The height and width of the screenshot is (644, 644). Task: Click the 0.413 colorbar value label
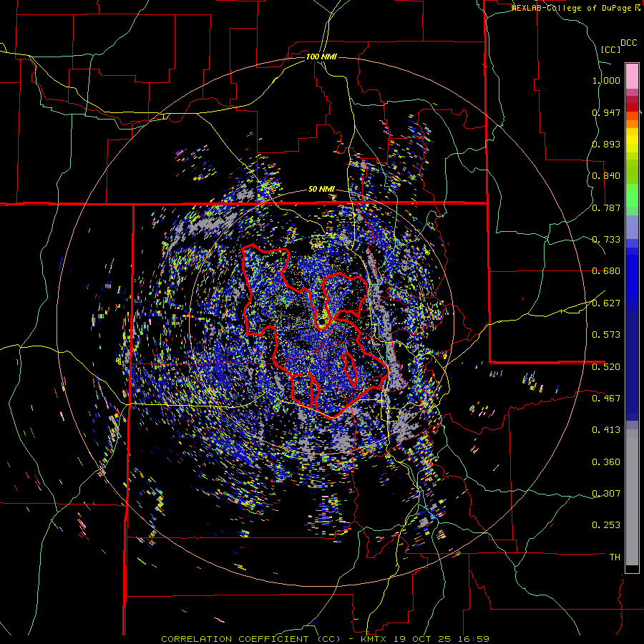606,430
